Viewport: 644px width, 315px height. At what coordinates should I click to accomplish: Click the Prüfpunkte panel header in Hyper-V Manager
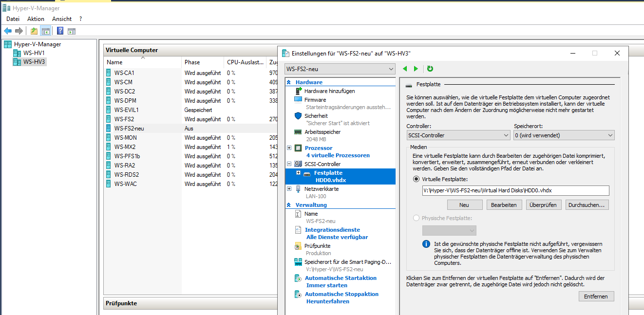191,303
